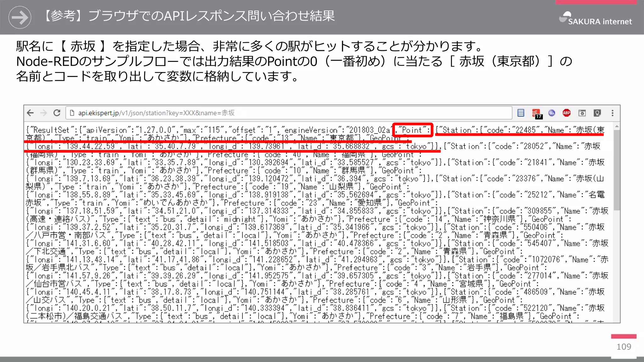Open the red extension with 17 badge
This screenshot has width=644, height=362.
[536, 113]
